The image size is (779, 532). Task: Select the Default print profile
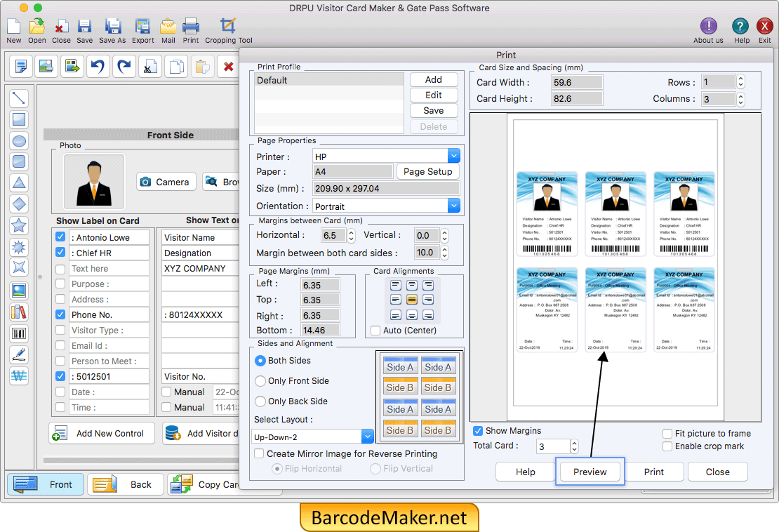[x=329, y=80]
